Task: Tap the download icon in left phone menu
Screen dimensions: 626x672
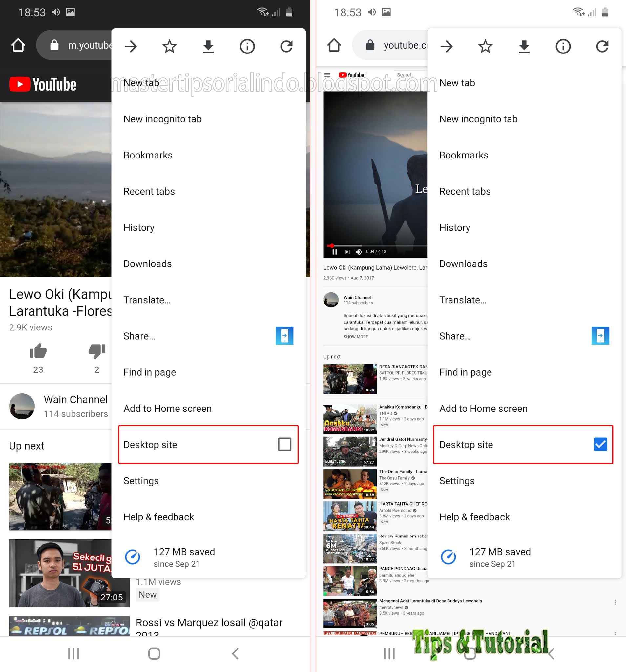Action: click(208, 47)
